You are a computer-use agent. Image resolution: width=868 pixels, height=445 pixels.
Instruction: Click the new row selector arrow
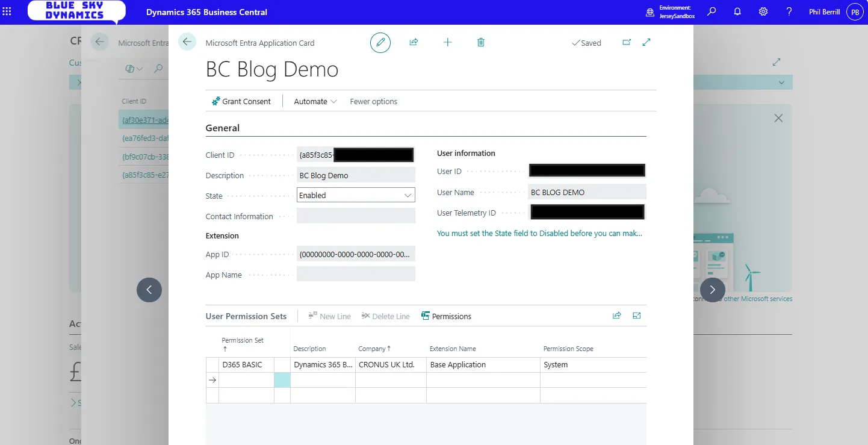(x=212, y=380)
